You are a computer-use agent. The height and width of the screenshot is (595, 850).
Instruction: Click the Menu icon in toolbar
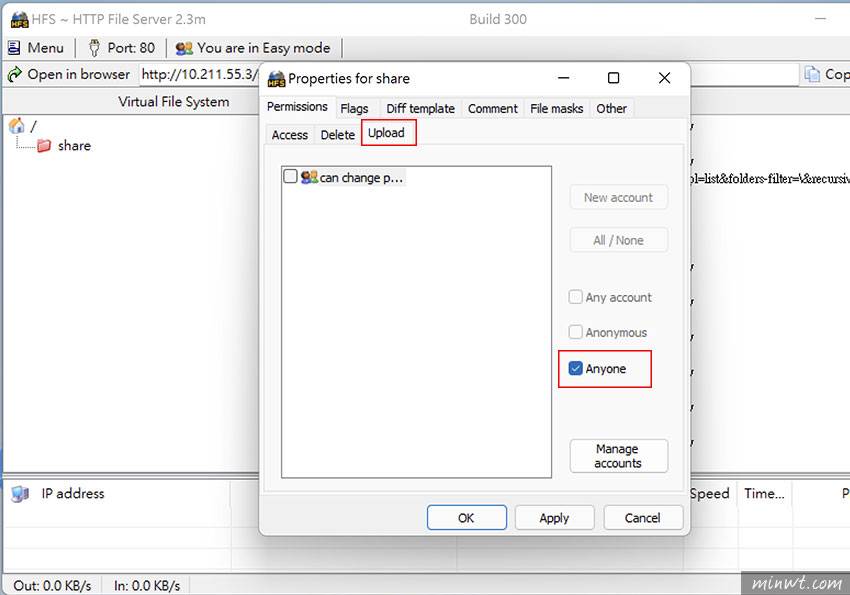point(15,48)
